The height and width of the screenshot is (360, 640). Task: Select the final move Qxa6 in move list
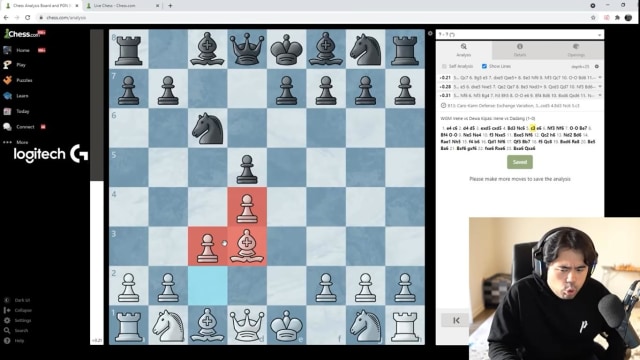tap(529, 149)
